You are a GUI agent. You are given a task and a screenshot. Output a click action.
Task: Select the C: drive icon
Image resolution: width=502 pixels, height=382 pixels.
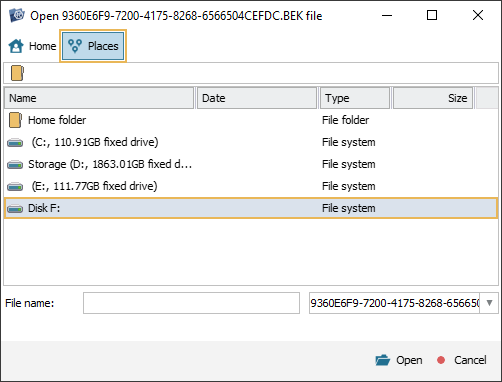point(15,143)
